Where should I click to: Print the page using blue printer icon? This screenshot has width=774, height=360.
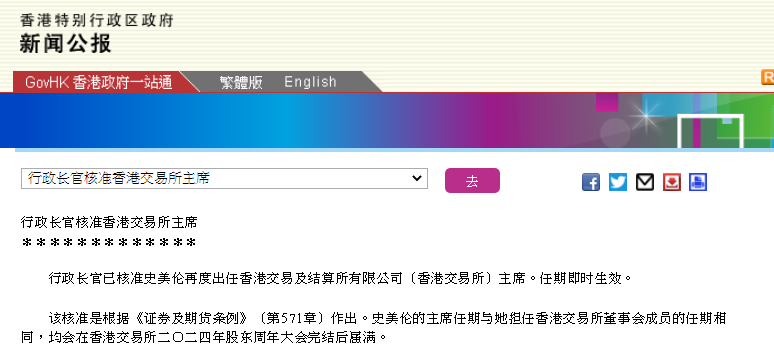click(x=698, y=182)
